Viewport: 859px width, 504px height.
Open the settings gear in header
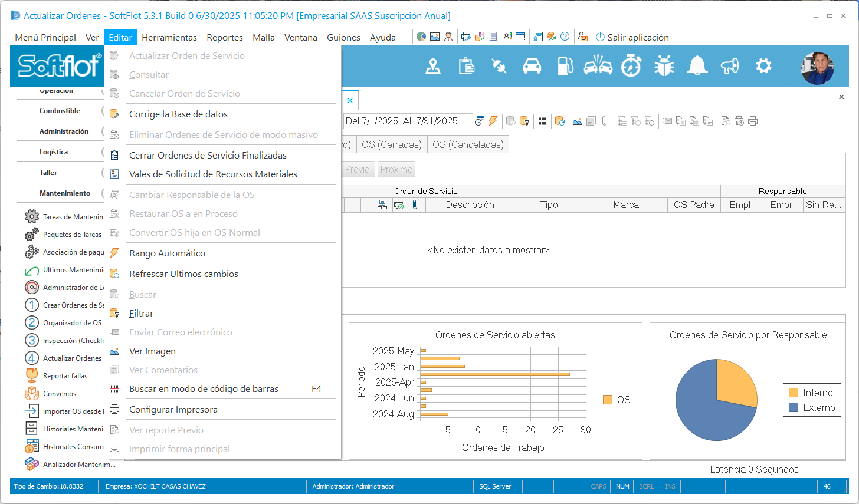[x=763, y=66]
